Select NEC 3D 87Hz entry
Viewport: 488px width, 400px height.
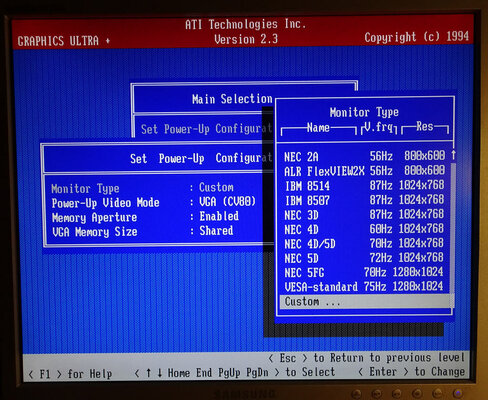364,215
